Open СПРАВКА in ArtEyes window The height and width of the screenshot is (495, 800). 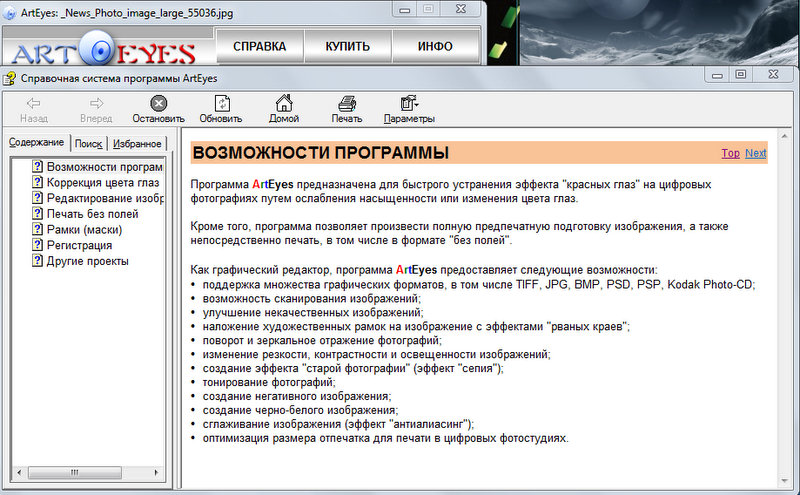[x=260, y=46]
